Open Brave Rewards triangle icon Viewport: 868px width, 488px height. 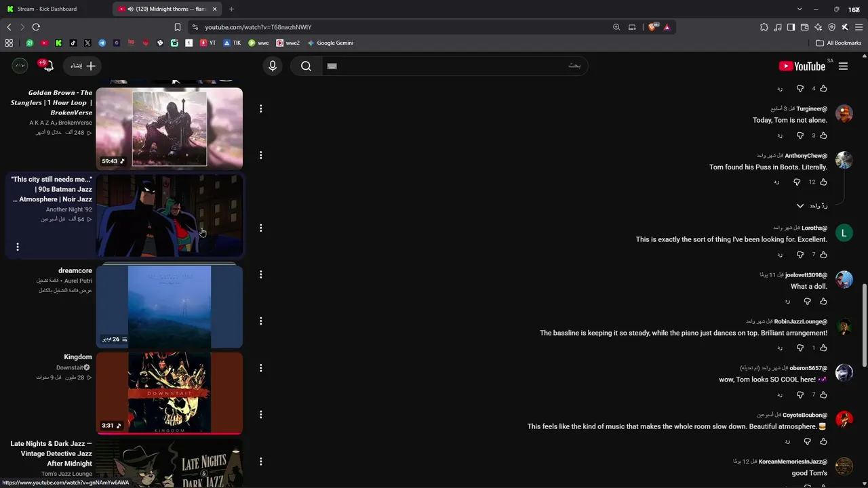667,27
